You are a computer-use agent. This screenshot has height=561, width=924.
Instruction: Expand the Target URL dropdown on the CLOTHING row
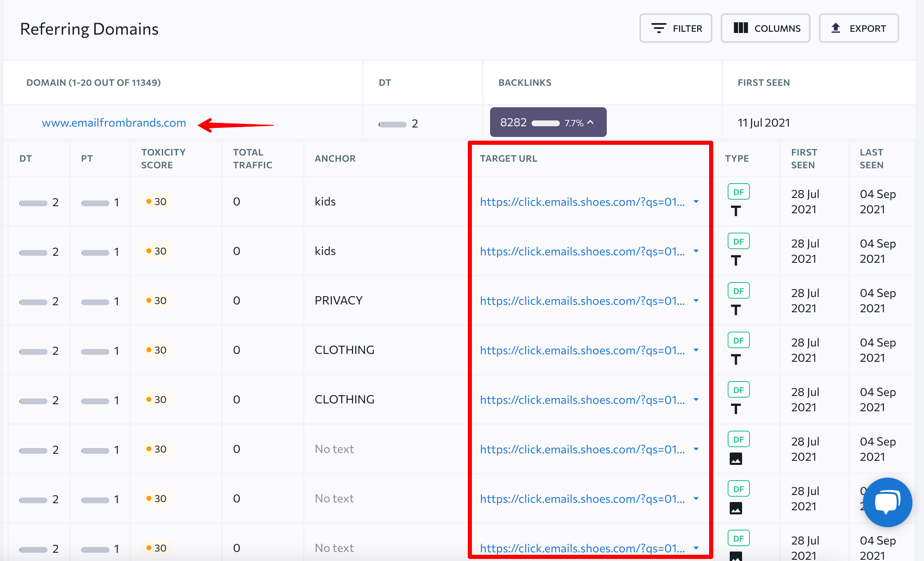click(x=696, y=351)
